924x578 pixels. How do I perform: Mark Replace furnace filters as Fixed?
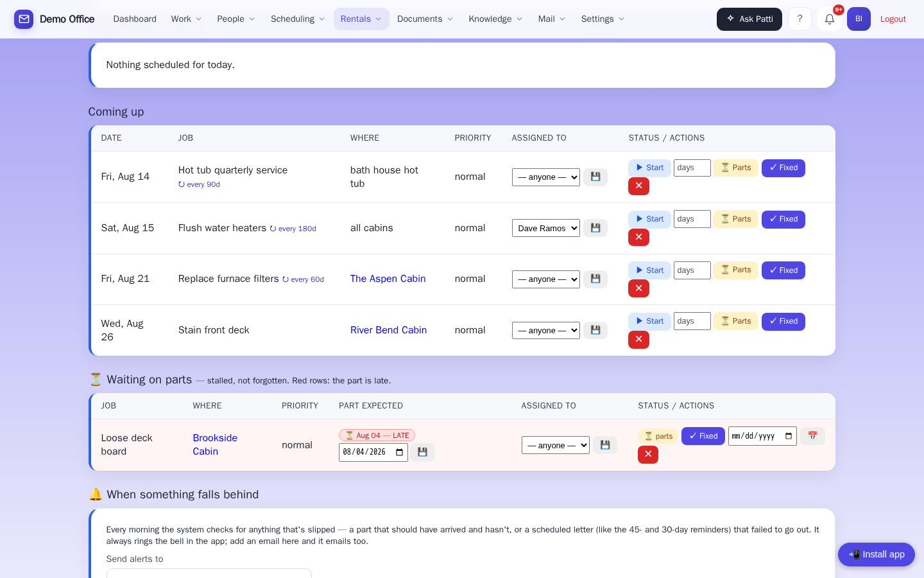(783, 270)
